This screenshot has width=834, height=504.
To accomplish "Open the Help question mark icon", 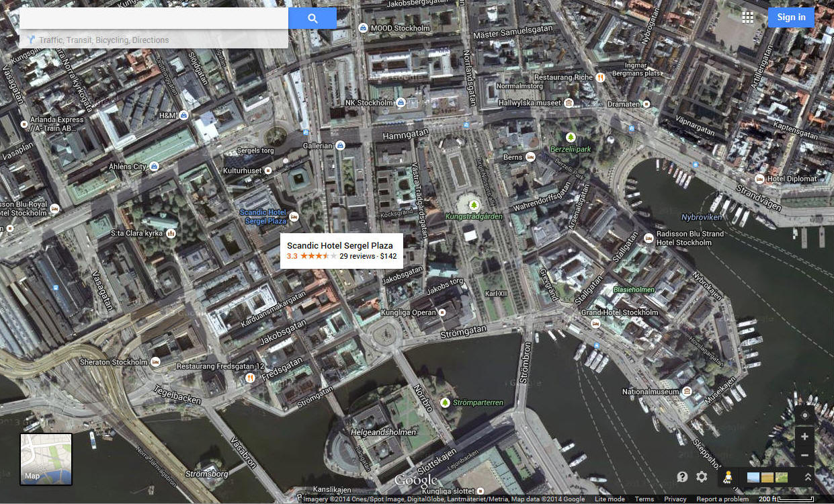I will pos(682,477).
